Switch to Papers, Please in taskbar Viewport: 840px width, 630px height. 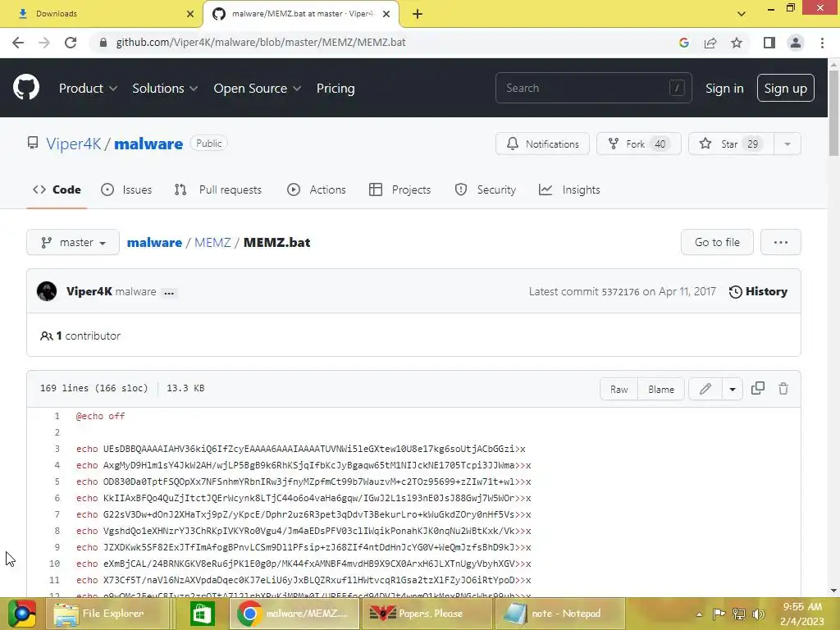click(427, 614)
